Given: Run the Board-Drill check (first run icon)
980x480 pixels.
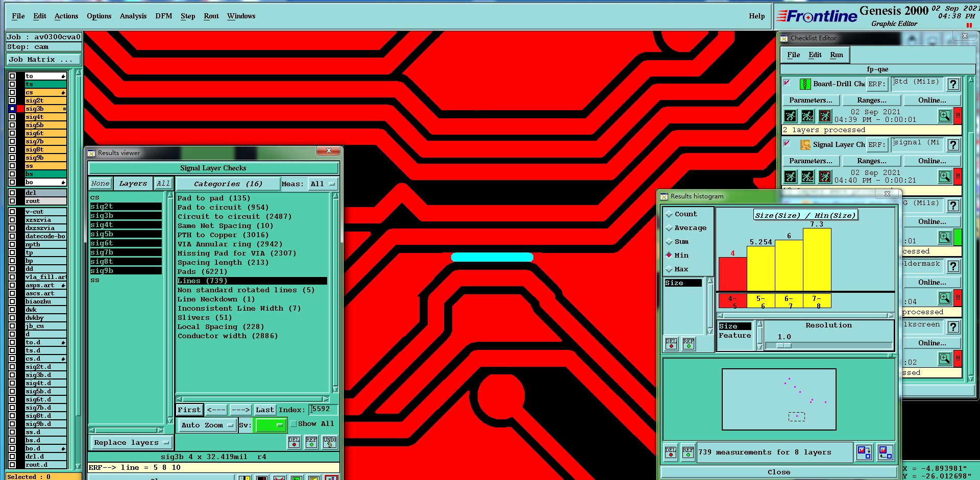Looking at the screenshot, I should pos(790,116).
